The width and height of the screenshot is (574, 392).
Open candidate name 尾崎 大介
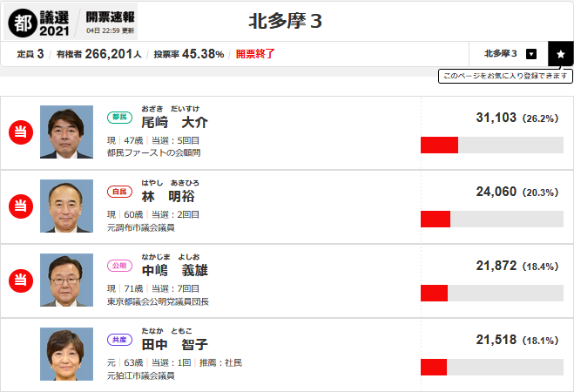(x=174, y=122)
